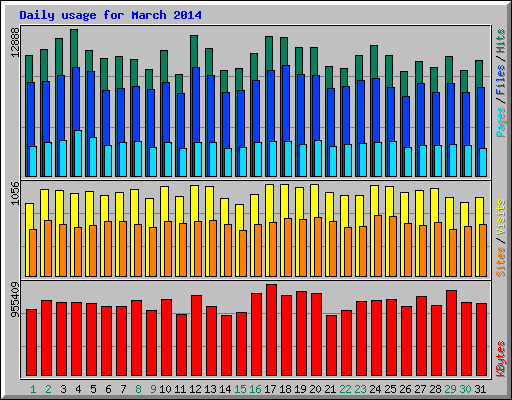Click the '955409' KBytes axis value
The width and height of the screenshot is (512, 400).
coord(15,300)
